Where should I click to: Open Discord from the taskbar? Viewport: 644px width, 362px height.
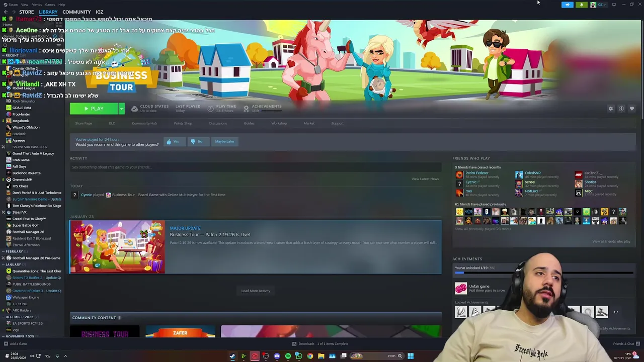pos(277,356)
